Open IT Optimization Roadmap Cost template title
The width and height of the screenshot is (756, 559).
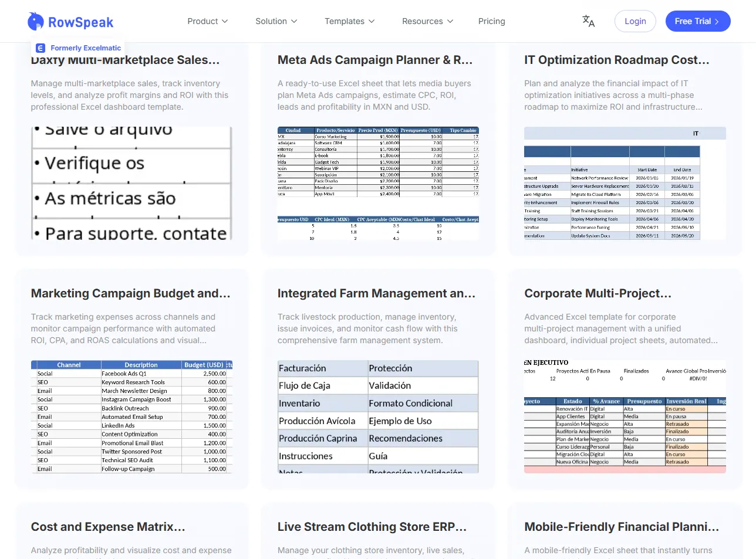(x=616, y=60)
